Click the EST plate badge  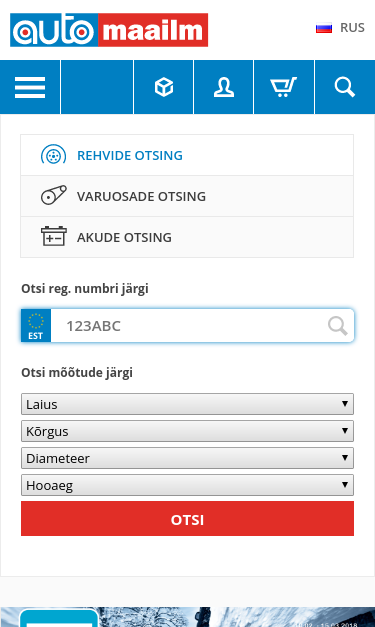point(36,325)
